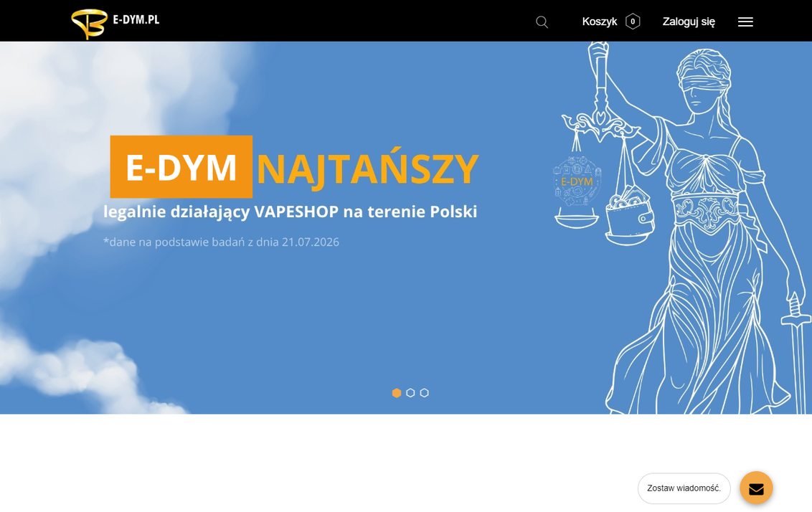Click the E-DYM NAJTAŃSZY banner headline
Viewport: 812px width, 512px height.
294,166
